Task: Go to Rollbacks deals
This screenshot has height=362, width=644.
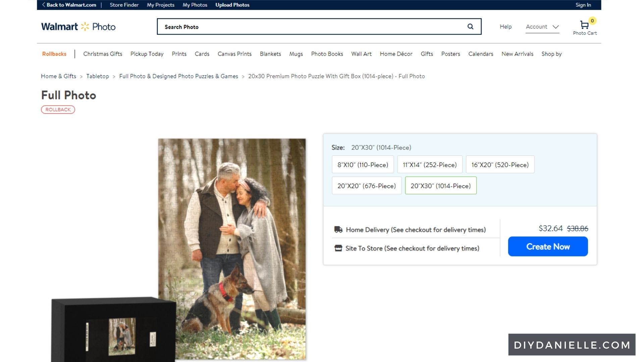Action: point(54,54)
